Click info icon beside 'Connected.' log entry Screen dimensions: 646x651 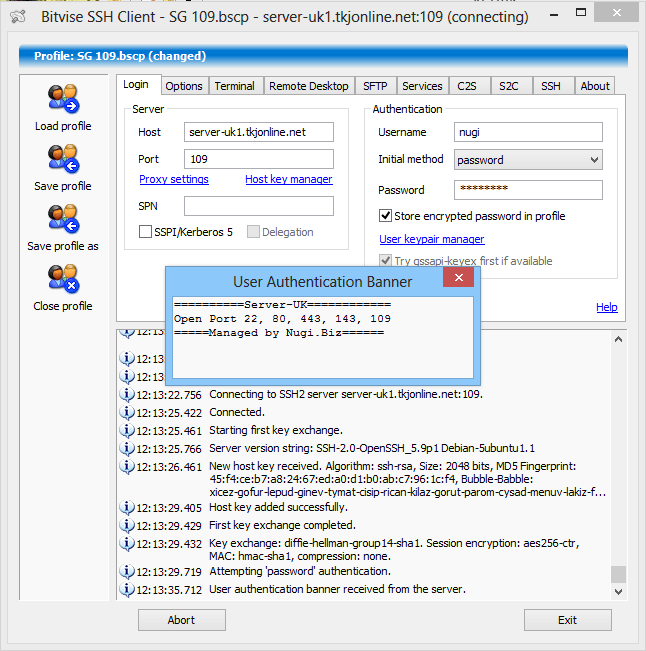click(x=127, y=412)
